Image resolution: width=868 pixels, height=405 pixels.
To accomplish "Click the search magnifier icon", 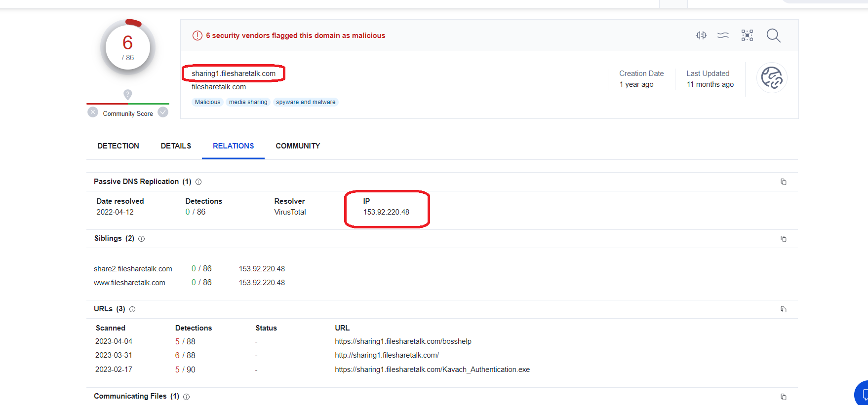I will (773, 36).
